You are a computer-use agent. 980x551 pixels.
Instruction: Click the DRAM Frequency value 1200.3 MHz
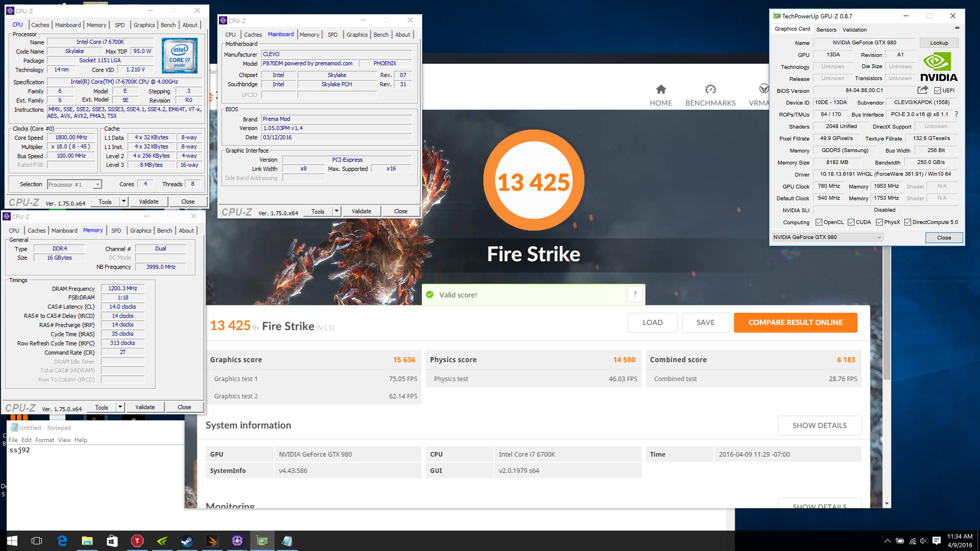click(122, 288)
